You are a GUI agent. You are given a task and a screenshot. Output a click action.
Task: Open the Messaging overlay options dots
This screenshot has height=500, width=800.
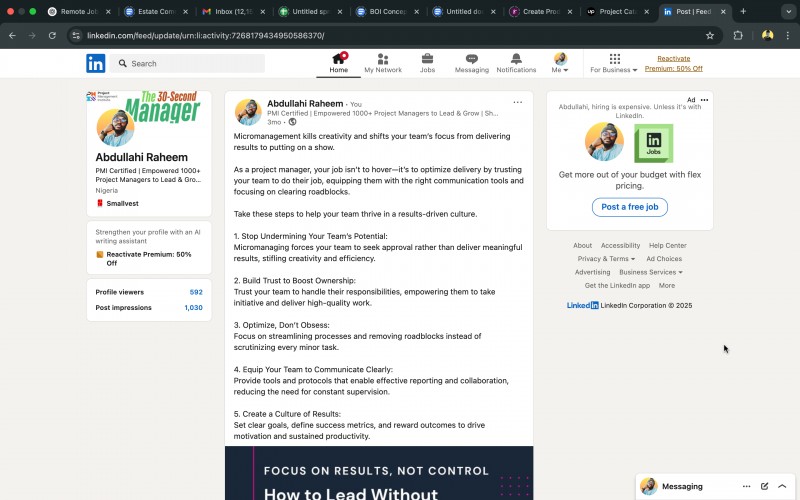tap(746, 486)
